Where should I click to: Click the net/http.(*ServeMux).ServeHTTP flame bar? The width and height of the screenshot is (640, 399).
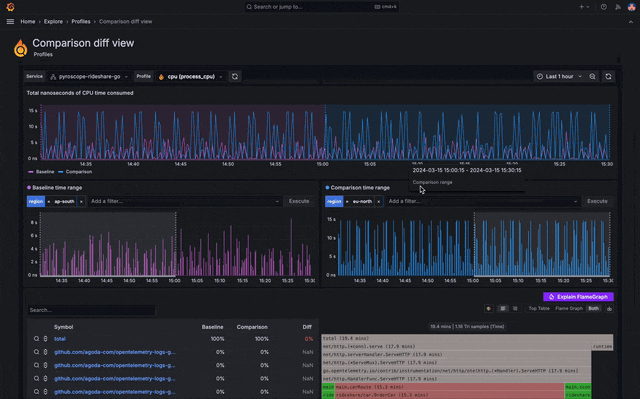click(456, 363)
